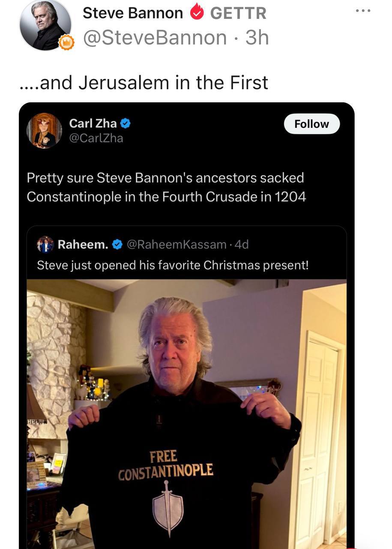This screenshot has height=549, width=392.
Task: Open the Free Constantinople shirt photo
Action: pyautogui.click(x=186, y=414)
